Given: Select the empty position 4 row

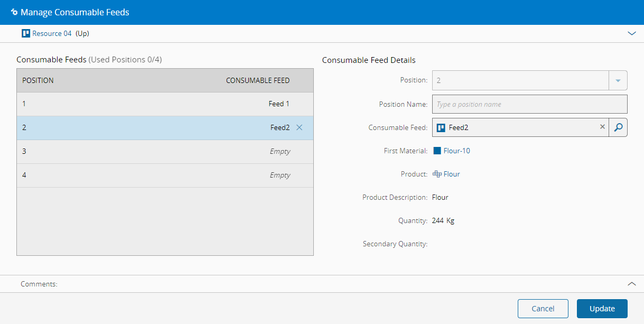Looking at the screenshot, I should tap(165, 175).
